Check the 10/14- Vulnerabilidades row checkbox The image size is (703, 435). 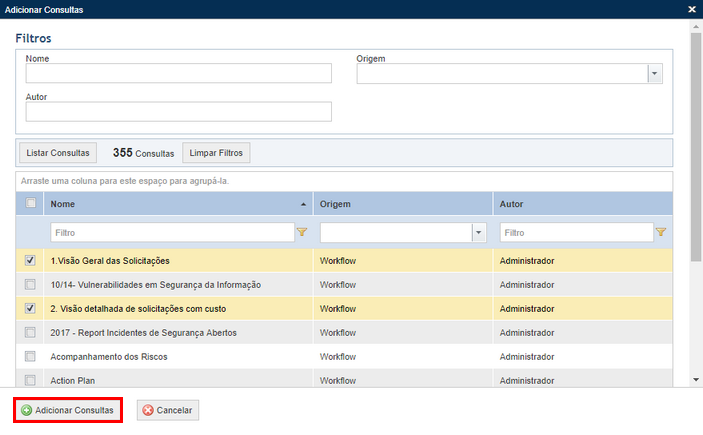pos(30,284)
